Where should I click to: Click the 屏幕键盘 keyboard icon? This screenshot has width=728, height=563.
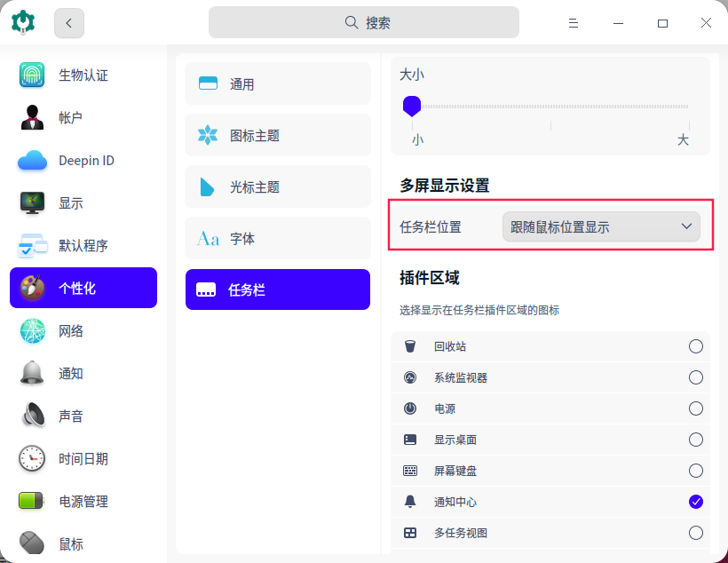click(410, 471)
